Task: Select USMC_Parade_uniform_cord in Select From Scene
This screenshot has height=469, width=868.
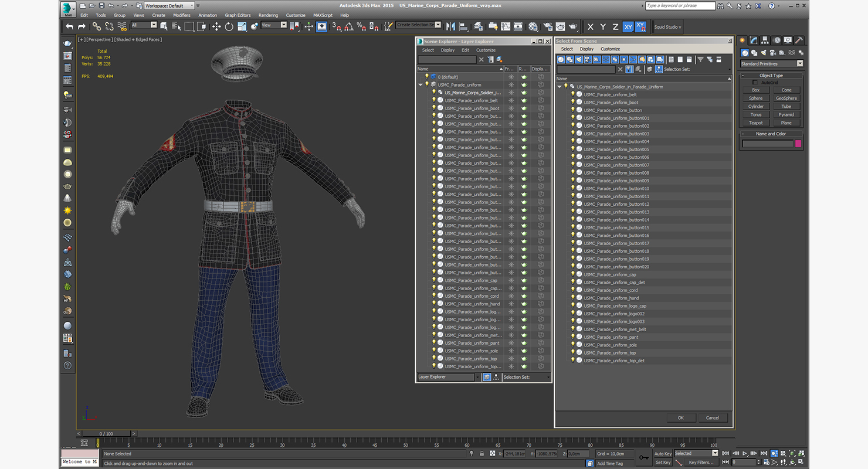Action: (611, 290)
